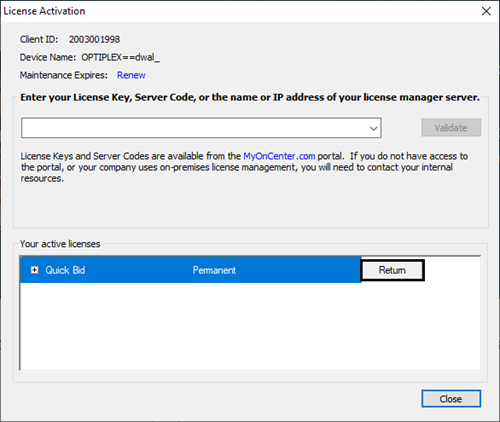Screen dimensions: 500x422
Task: Close the dialog with the X icon
Action: [x=486, y=11]
